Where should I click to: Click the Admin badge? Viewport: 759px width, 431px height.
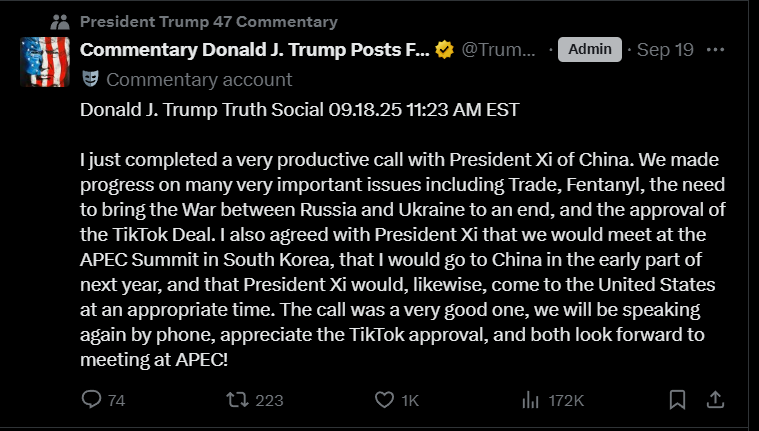[589, 49]
